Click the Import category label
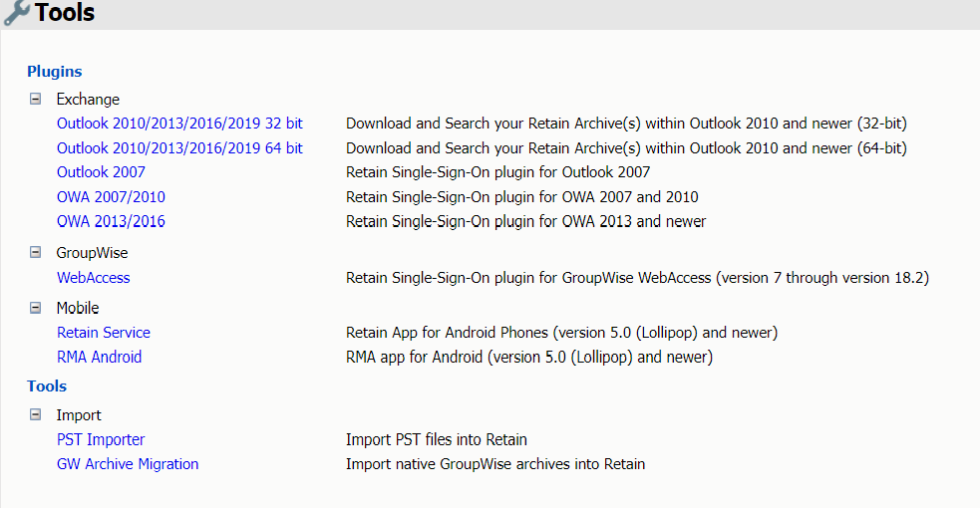The width and height of the screenshot is (980, 509). 79,415
